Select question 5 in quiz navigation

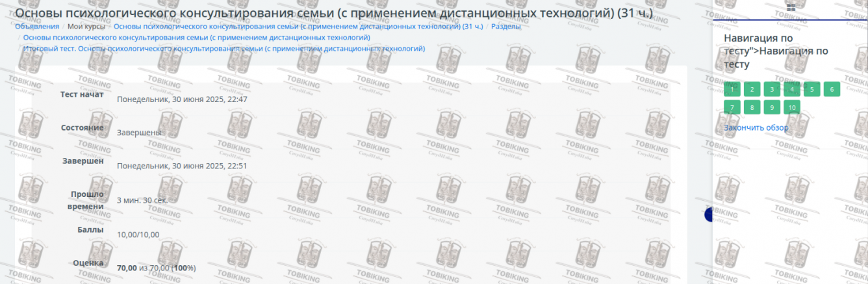pyautogui.click(x=811, y=90)
